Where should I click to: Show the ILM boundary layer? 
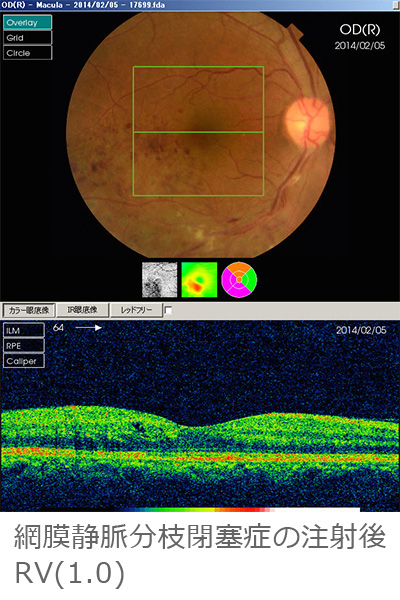point(24,331)
